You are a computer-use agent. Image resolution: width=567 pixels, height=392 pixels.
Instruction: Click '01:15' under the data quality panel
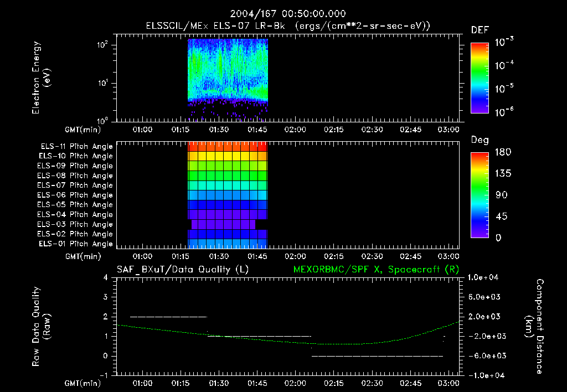[x=181, y=383]
